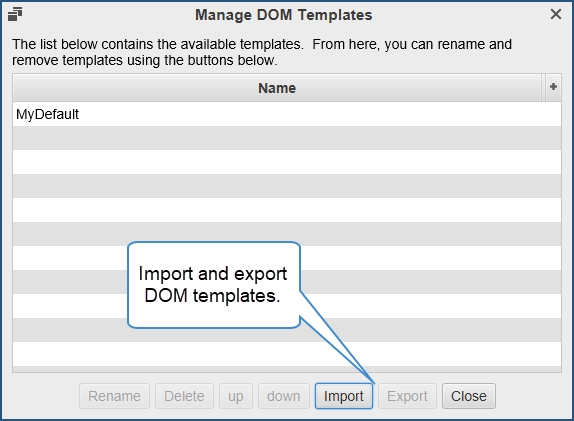
Task: Click the Import and export DOM templates callout
Action: tap(214, 285)
